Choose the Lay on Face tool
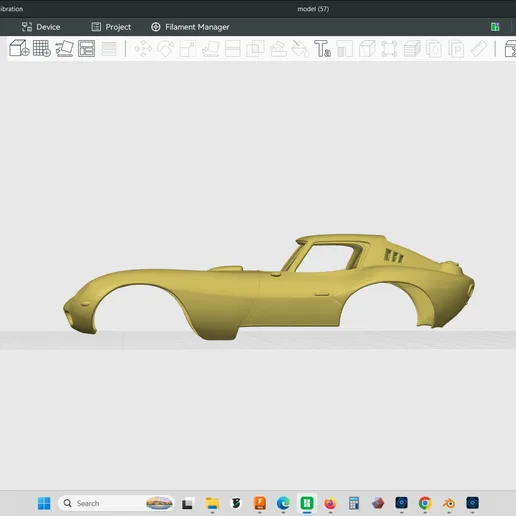The width and height of the screenshot is (516, 516). [x=210, y=49]
